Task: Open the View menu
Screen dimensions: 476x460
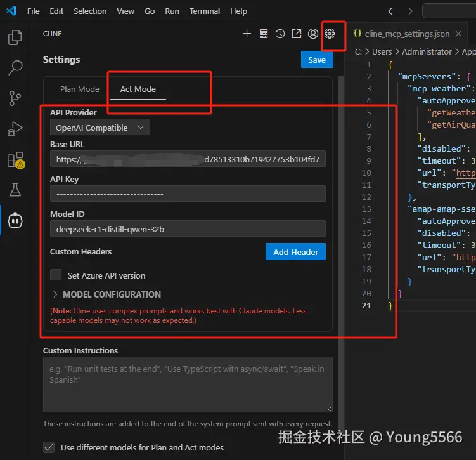Action: [x=125, y=11]
